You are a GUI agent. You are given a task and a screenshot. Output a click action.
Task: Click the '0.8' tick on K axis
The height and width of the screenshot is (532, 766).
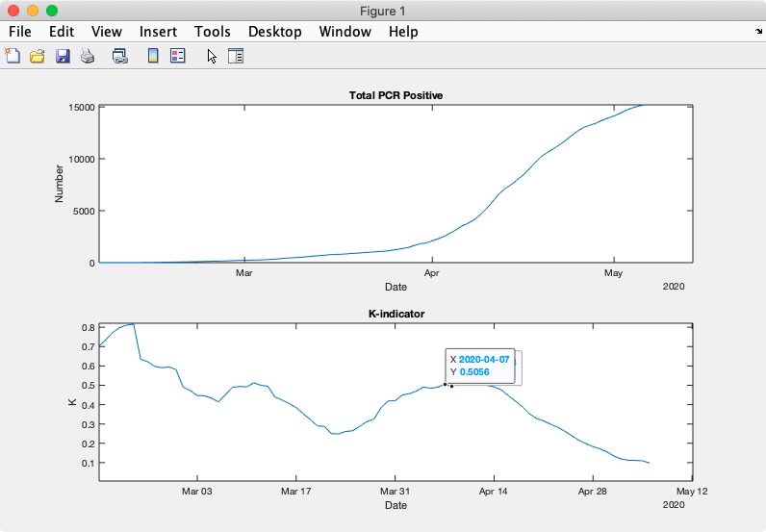(89, 327)
